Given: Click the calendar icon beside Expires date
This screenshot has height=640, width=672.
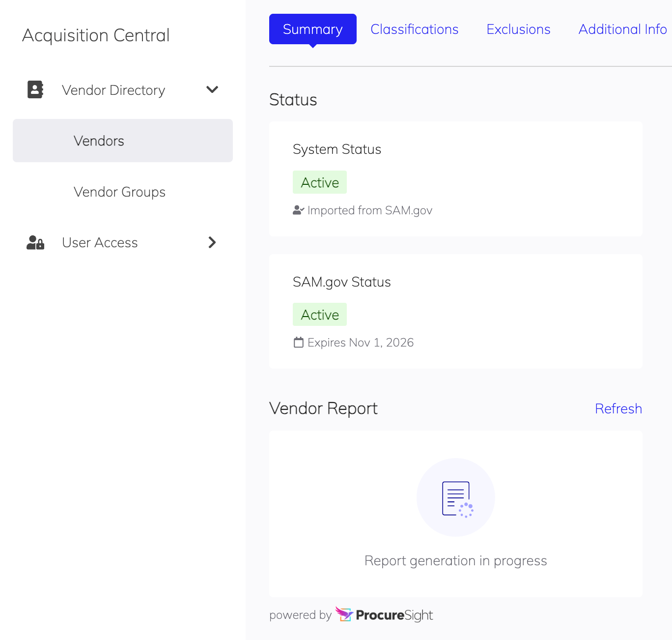Looking at the screenshot, I should click(x=298, y=342).
